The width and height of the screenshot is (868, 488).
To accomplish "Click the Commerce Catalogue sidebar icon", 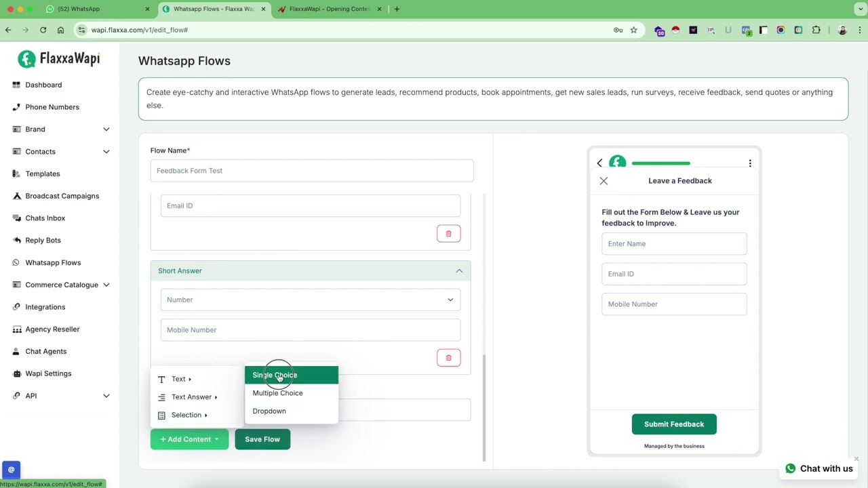I will (x=16, y=285).
